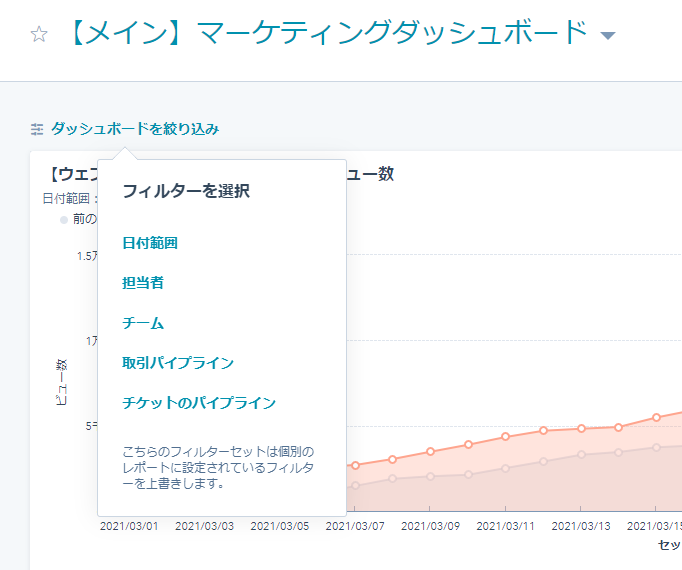
Task: Click the filter sliders icon
Action: 37,129
